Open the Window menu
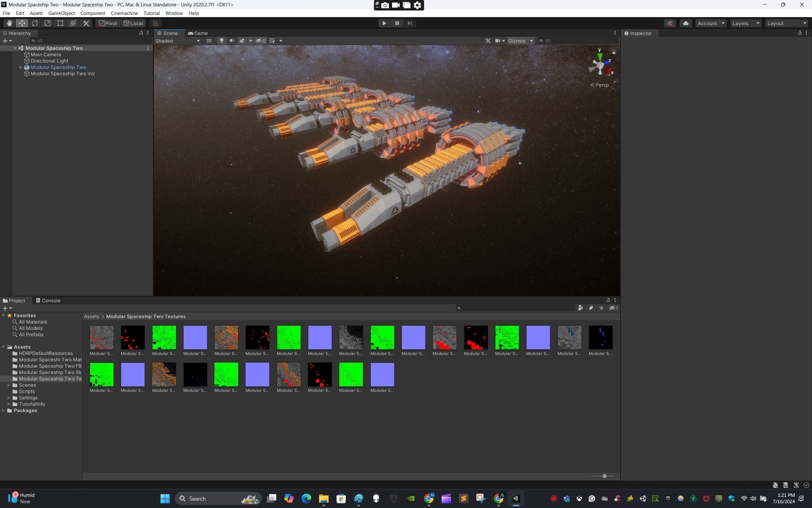 tap(174, 13)
